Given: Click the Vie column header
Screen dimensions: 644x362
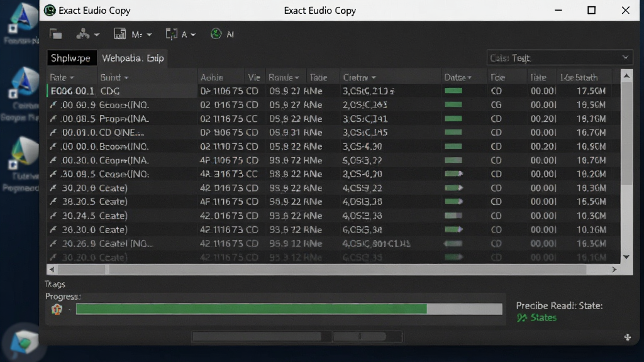Looking at the screenshot, I should [x=254, y=77].
